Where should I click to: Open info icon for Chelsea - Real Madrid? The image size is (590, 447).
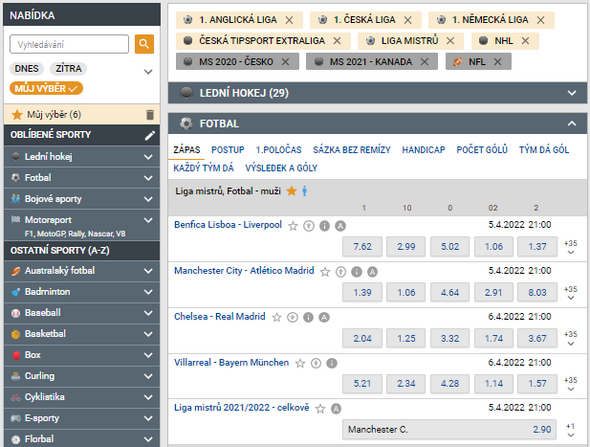pos(308,318)
